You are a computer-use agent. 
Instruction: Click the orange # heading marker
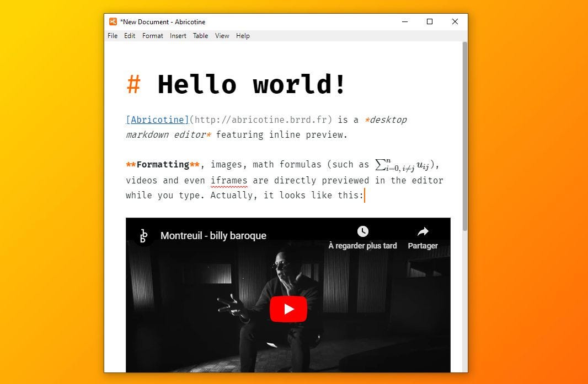coord(133,84)
